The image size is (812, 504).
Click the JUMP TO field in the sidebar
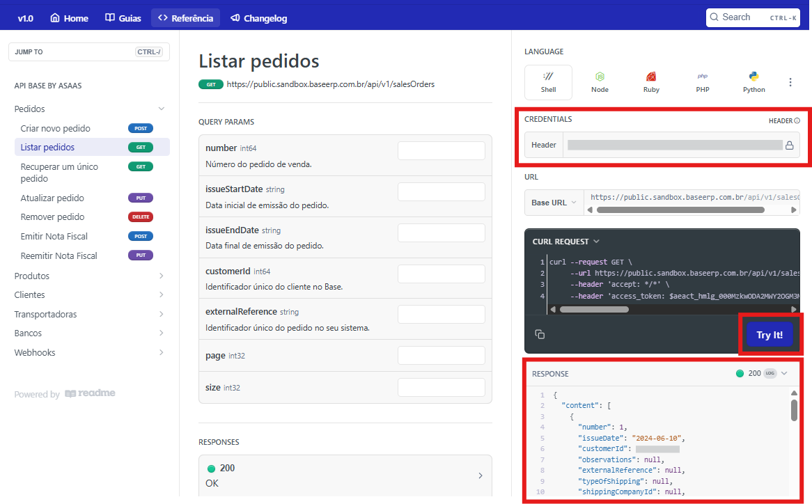coord(89,52)
